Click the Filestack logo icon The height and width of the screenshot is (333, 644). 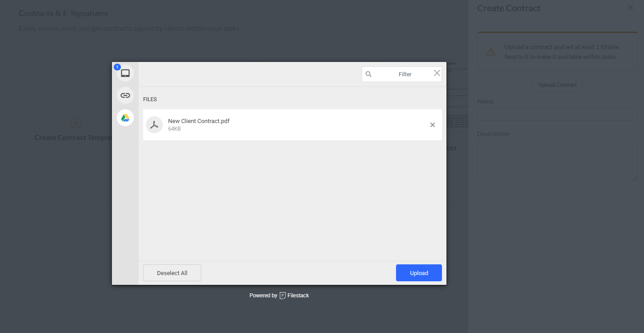(x=283, y=296)
